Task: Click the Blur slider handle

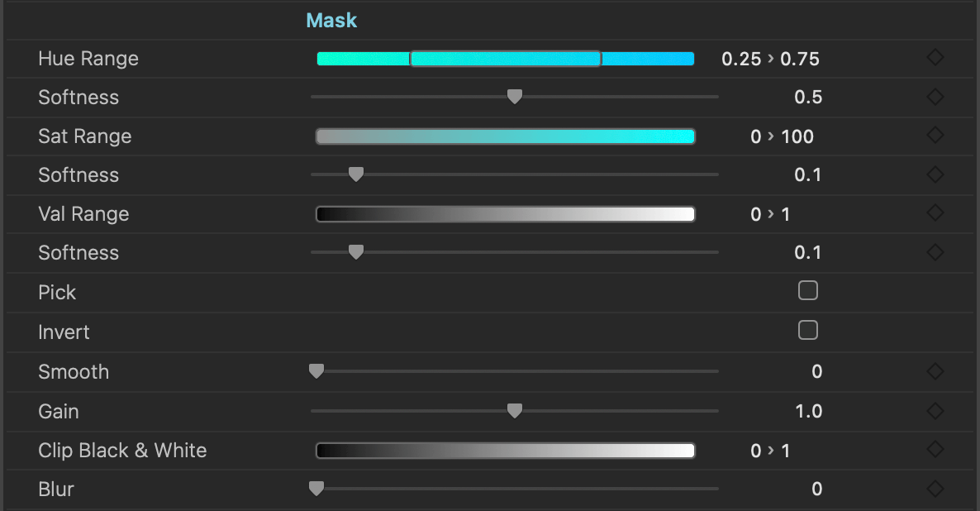Action: [316, 489]
